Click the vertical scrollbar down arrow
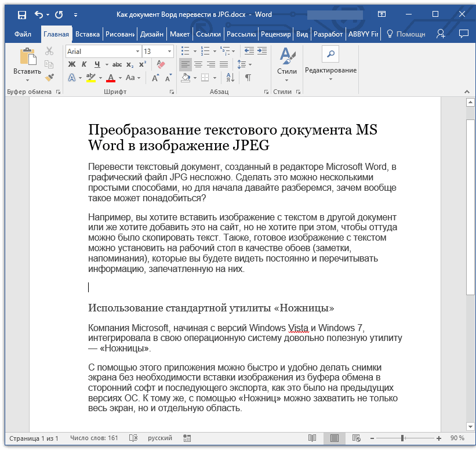The image size is (476, 450). click(470, 426)
